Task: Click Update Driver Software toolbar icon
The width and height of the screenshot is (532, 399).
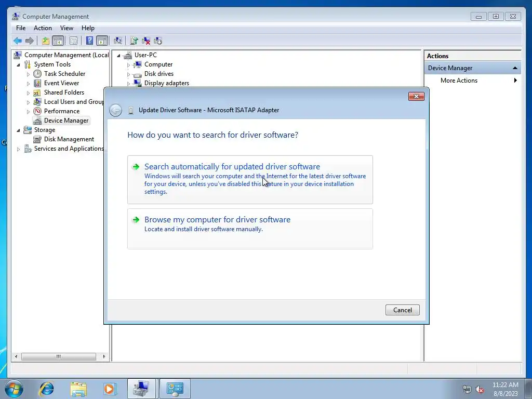Action: 134,41
